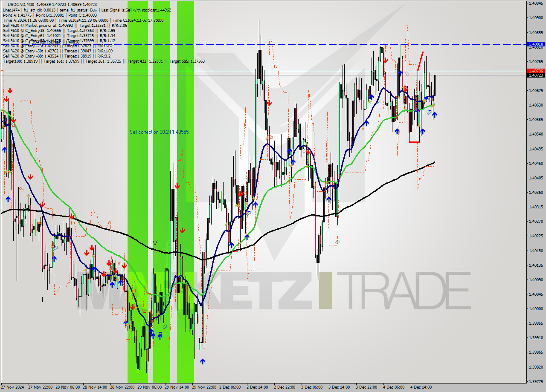Click the 'Target100: 1.38919' targets line
Screen dimensions: 546x392
pyautogui.click(x=104, y=61)
